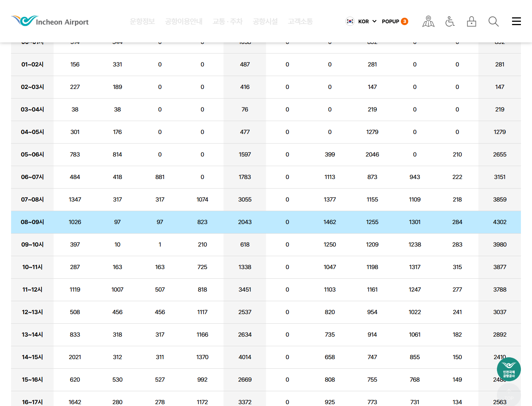This screenshot has width=532, height=406.
Task: Select the 16~17시 row label
Action: [33, 402]
